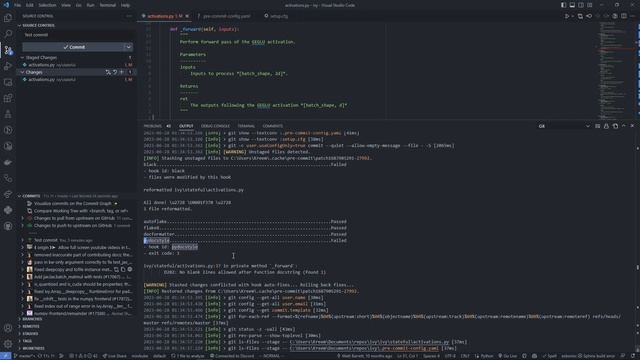Toggle the output scroll lock
This screenshot has width=640, height=360.
pyautogui.click(x=606, y=126)
